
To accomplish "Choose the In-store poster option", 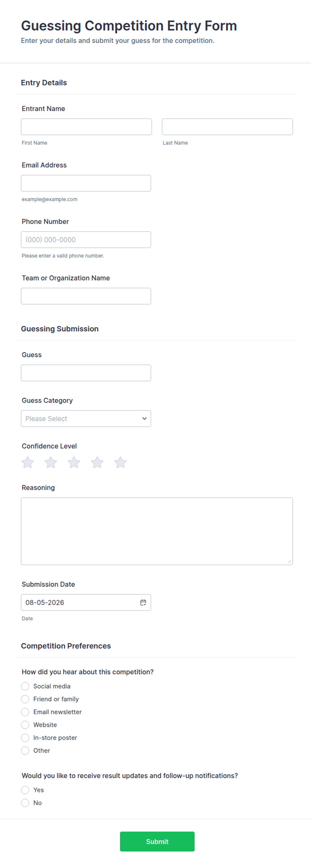I will point(25,737).
